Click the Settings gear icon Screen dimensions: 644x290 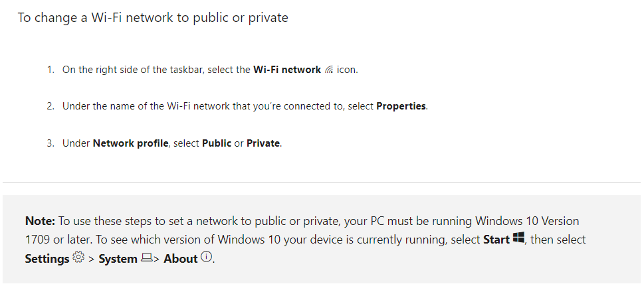coord(79,257)
